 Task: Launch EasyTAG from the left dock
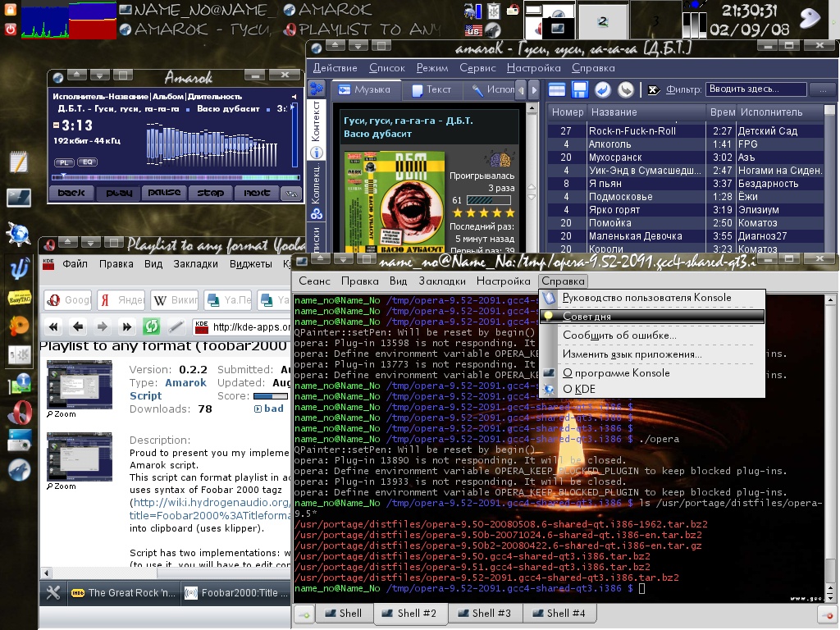(x=18, y=297)
